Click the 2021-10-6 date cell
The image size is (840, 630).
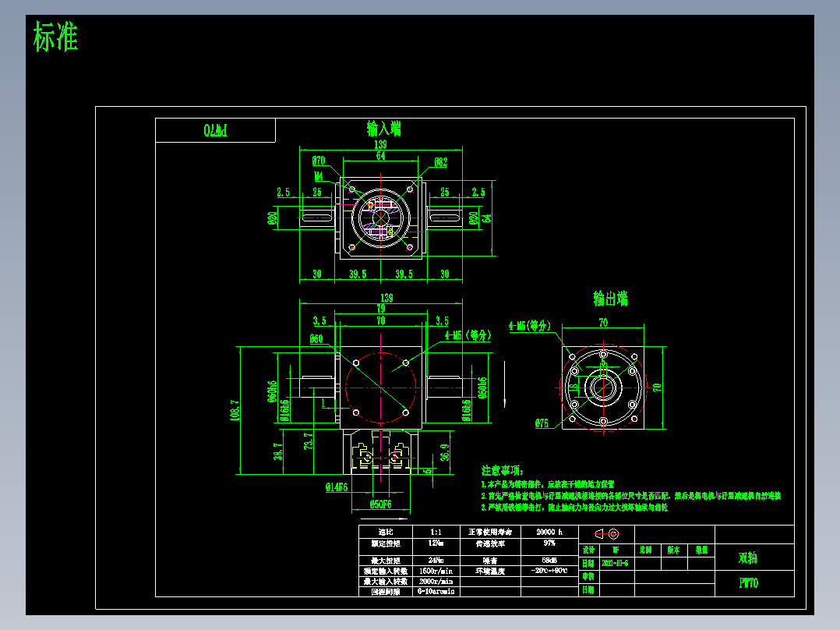pos(616,561)
